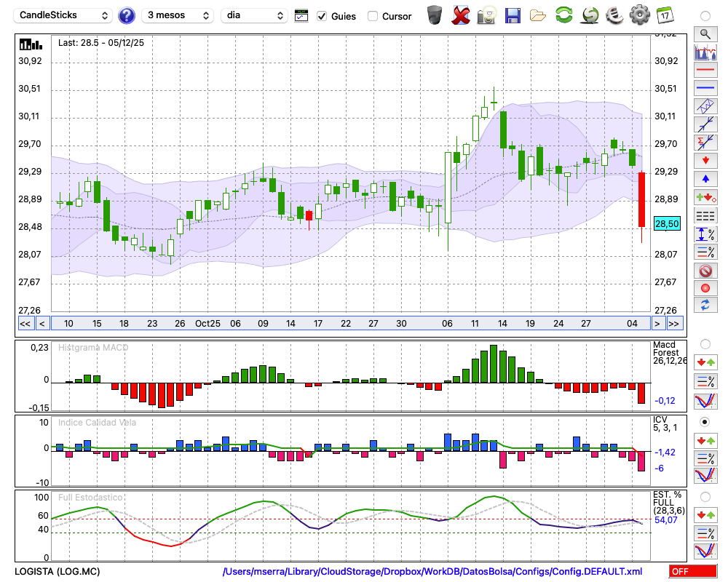The width and height of the screenshot is (728, 582).
Task: Open settings with the gear icon
Action: [x=640, y=15]
